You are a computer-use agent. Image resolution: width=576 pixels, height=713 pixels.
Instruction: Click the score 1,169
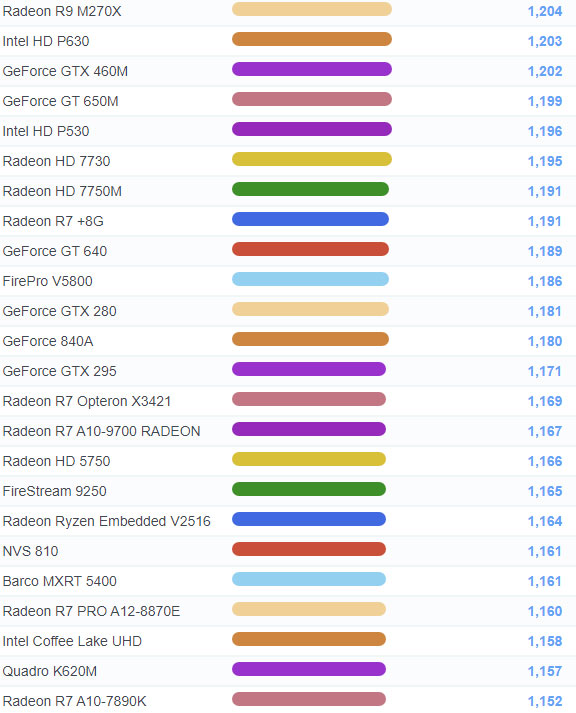545,402
